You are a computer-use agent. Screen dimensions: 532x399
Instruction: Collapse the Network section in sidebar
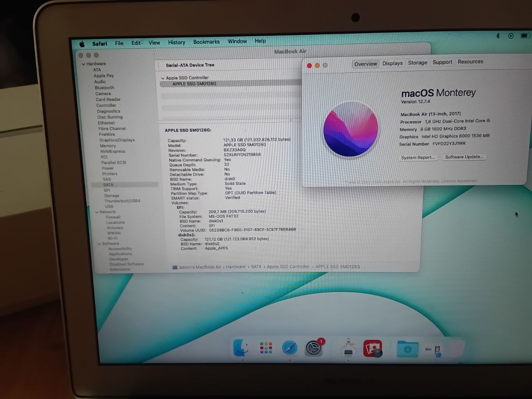tap(97, 212)
